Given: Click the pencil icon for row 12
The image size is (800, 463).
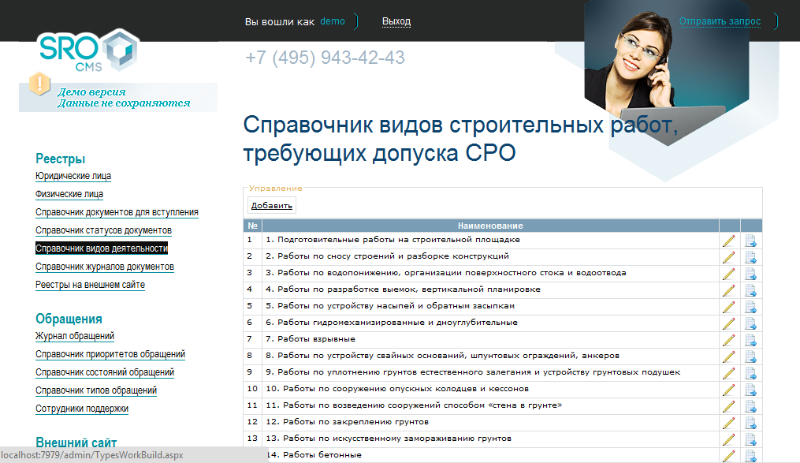Looking at the screenshot, I should click(728, 421).
